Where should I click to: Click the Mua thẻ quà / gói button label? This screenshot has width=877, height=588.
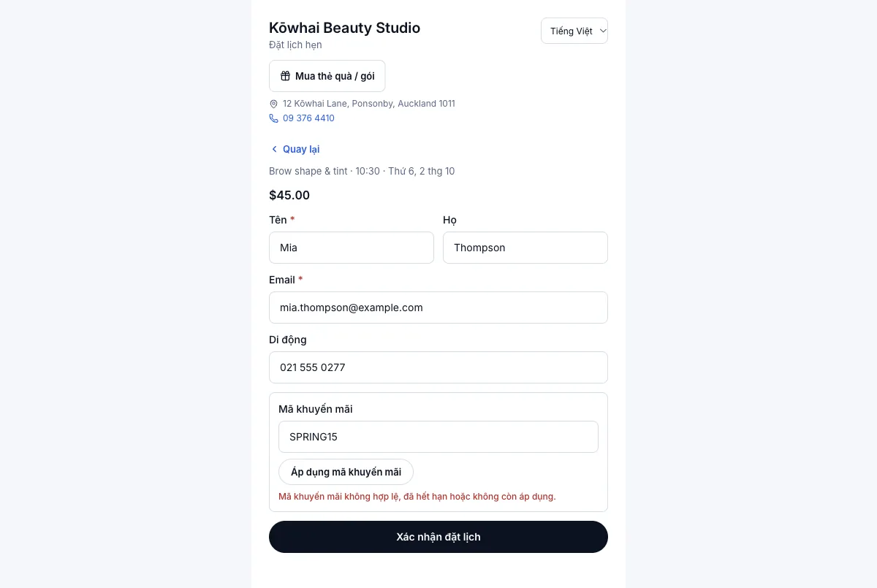pos(335,76)
